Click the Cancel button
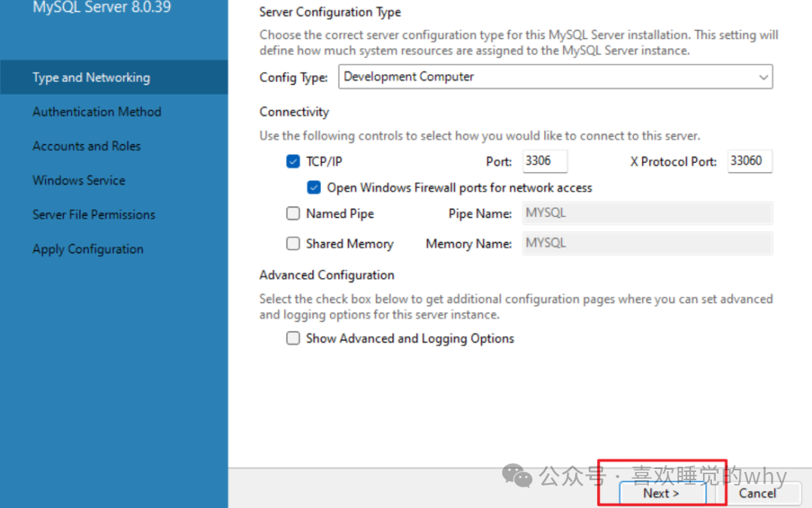812x508 pixels. pos(758,493)
